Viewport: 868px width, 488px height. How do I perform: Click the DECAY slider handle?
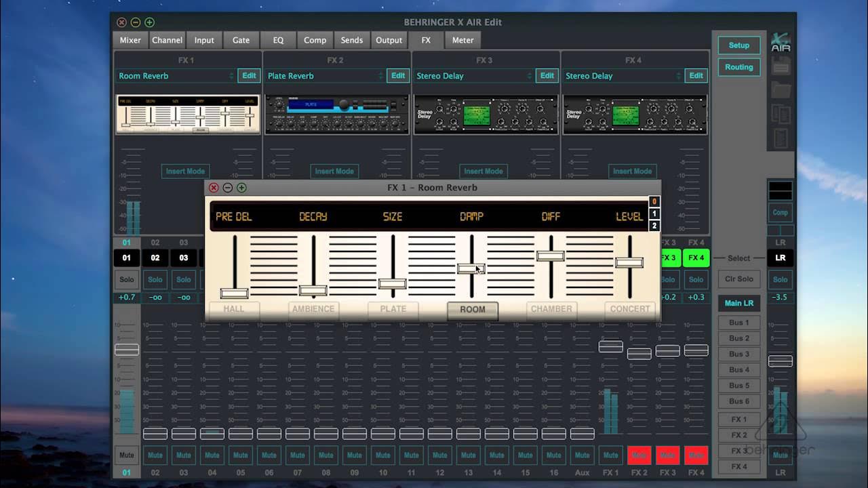[x=313, y=291]
